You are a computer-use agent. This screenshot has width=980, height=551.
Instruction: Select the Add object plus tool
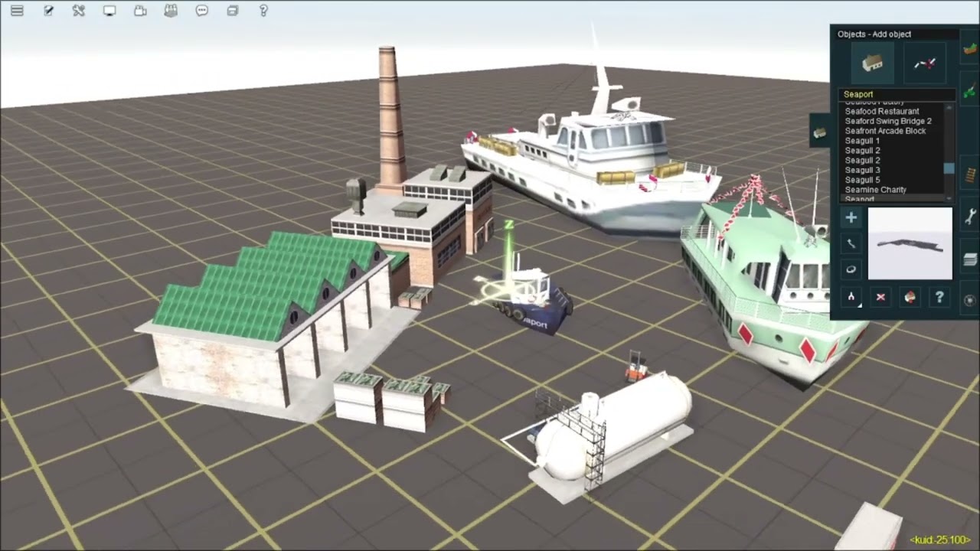pyautogui.click(x=851, y=218)
